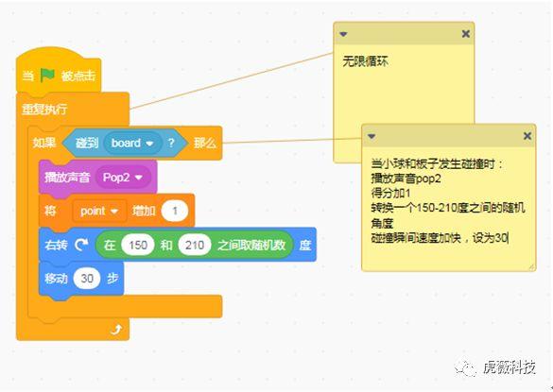Click the resize handle of the collision comment
The height and width of the screenshot is (392, 553).
(x=531, y=267)
